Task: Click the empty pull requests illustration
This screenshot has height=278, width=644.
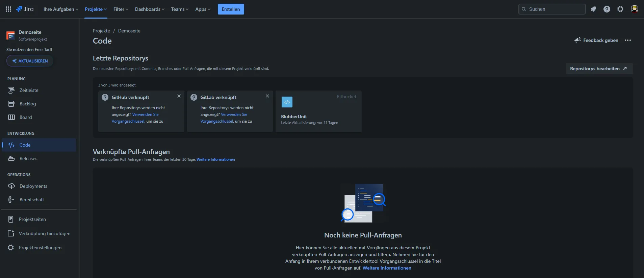Action: [x=363, y=203]
